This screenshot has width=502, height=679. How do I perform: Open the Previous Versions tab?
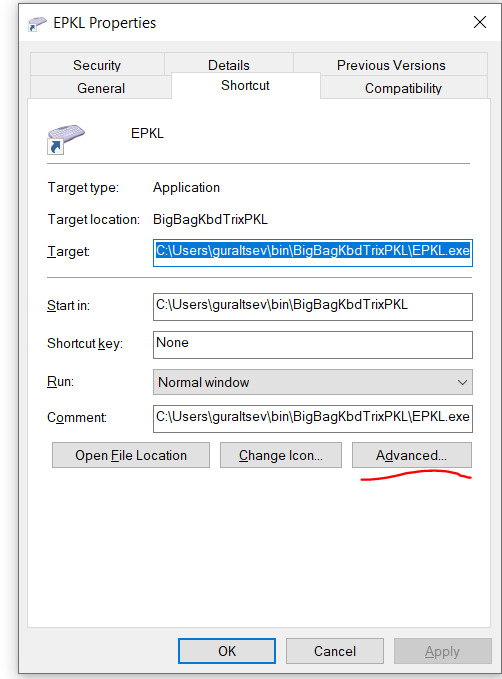click(391, 65)
